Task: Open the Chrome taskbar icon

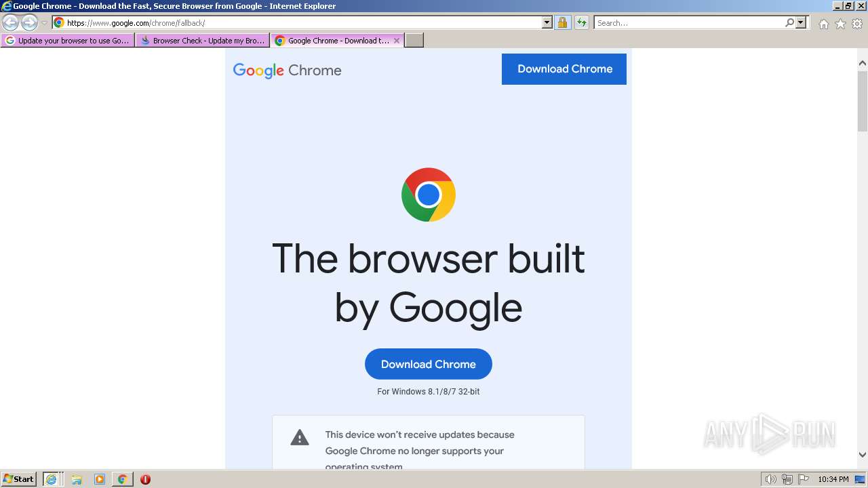Action: [122, 479]
